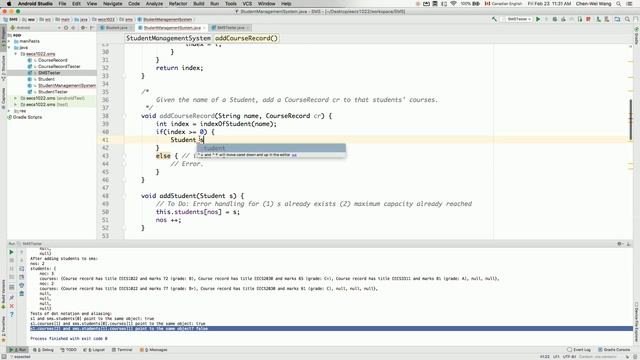Open the Debug tool window tab
This screenshot has height=360, width=640.
(44, 350)
